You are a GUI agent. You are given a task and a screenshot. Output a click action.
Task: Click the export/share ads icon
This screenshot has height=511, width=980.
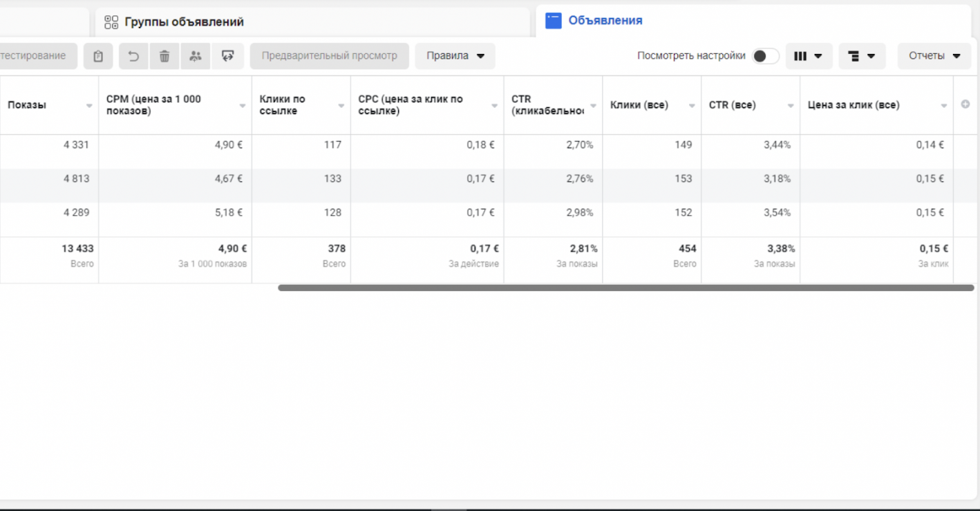tap(227, 56)
